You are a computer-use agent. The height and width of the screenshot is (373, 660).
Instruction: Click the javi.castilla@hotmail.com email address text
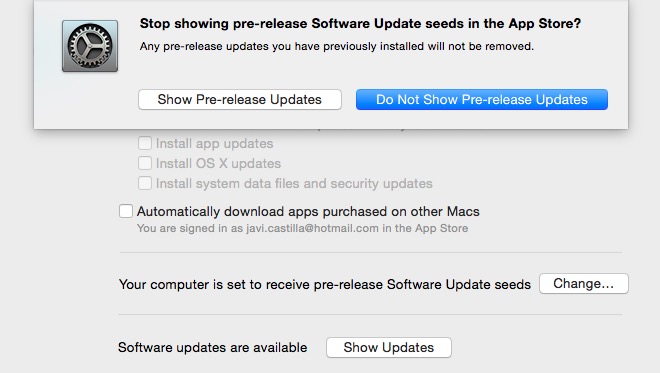pyautogui.click(x=312, y=228)
